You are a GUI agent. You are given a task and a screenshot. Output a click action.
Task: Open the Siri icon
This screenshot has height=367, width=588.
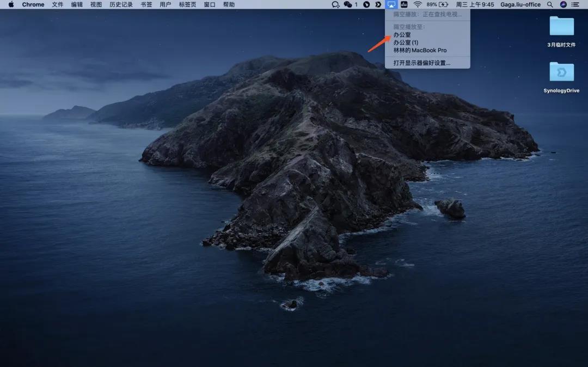coord(563,4)
